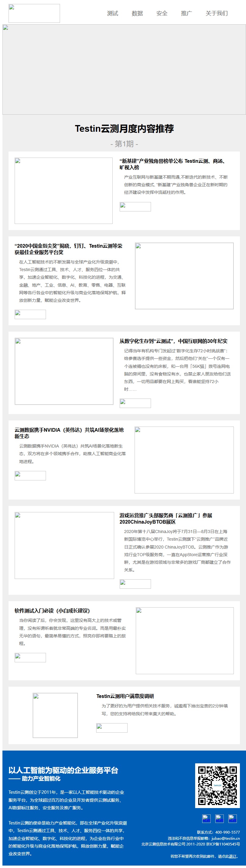Click the image button under 满意度调研 summary

coord(112,728)
